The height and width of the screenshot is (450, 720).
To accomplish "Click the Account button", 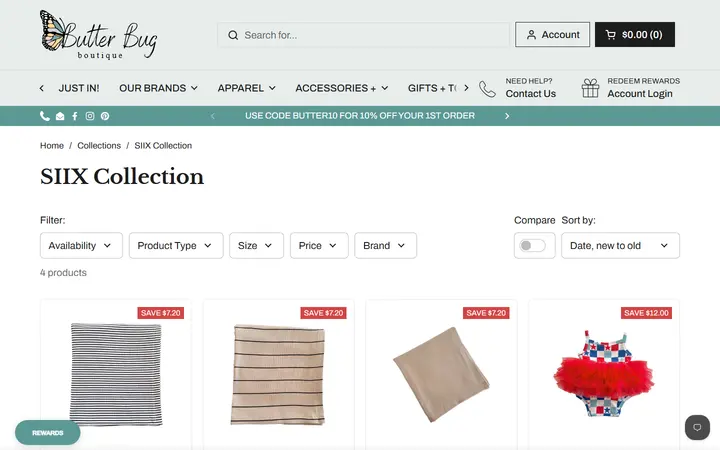I will tap(552, 34).
